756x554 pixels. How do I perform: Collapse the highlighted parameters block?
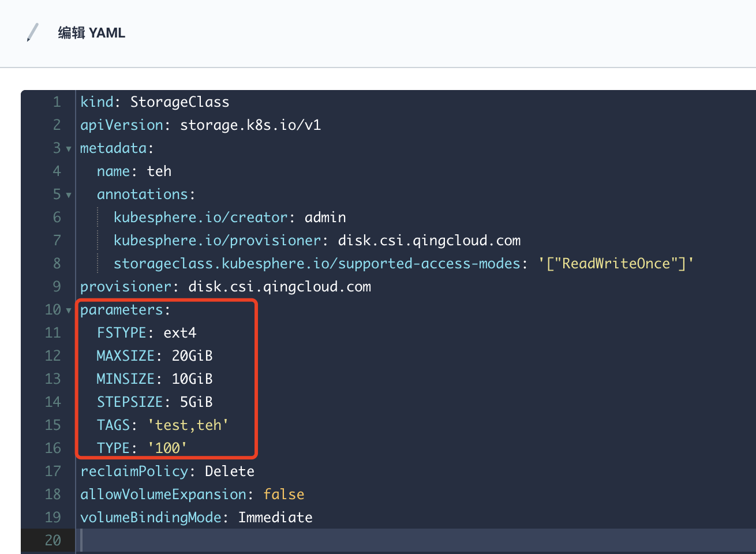coord(68,310)
